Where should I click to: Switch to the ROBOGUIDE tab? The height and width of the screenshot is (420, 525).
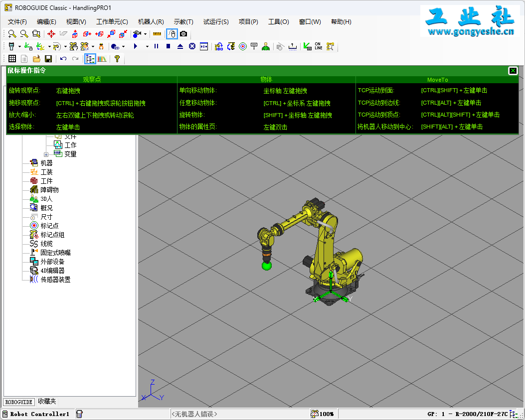point(19,402)
